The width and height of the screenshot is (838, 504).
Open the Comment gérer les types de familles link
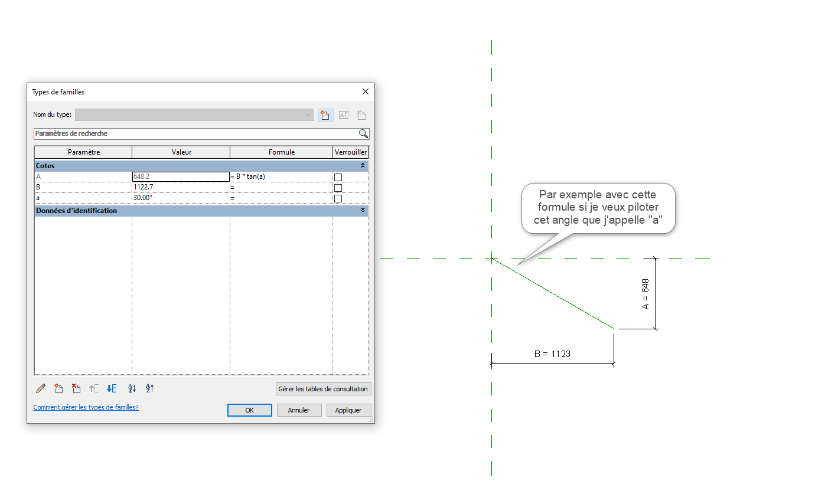pyautogui.click(x=86, y=407)
